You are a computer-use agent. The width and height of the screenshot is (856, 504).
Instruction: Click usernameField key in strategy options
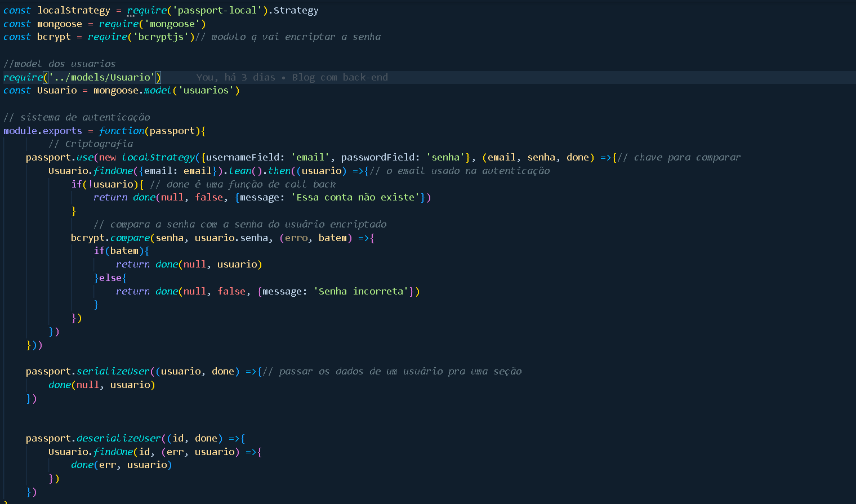(x=243, y=157)
